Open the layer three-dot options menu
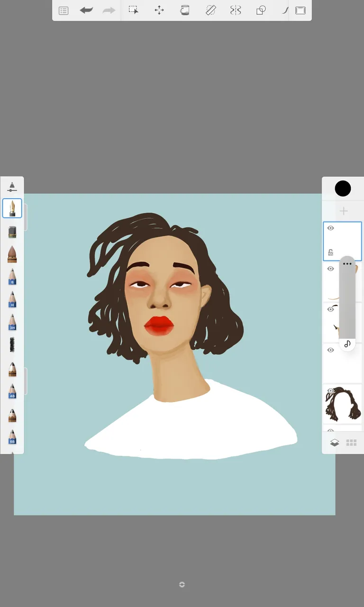This screenshot has height=607, width=364. 347,264
